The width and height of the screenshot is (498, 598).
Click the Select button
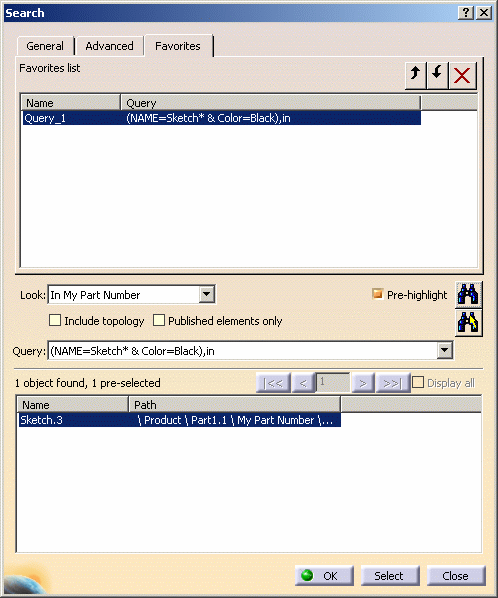point(390,575)
